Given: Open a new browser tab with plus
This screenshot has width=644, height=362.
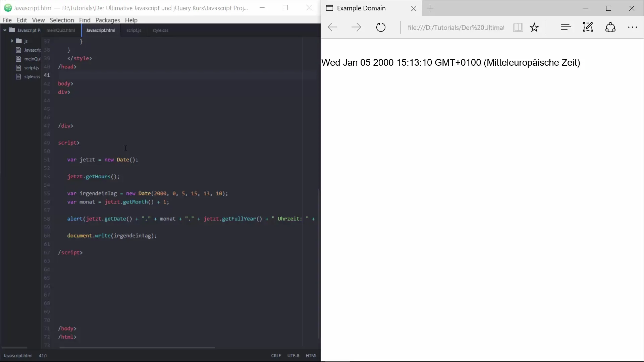Looking at the screenshot, I should point(430,8).
